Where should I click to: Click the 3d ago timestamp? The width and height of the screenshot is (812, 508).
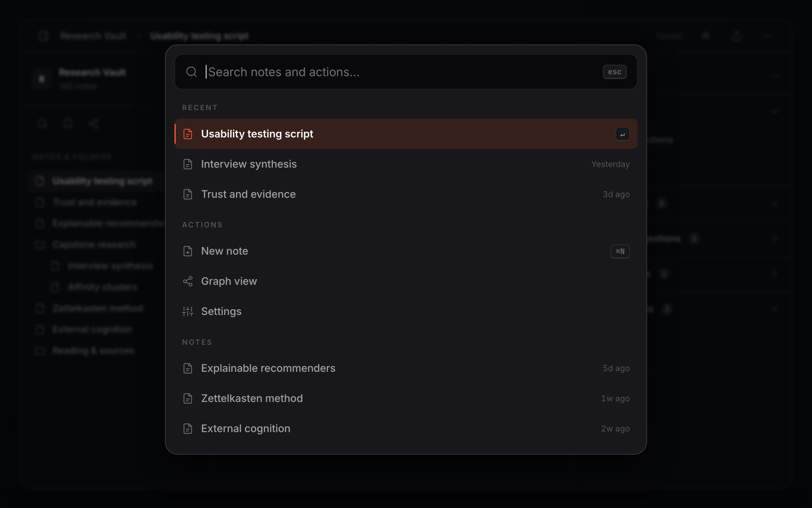pos(616,194)
